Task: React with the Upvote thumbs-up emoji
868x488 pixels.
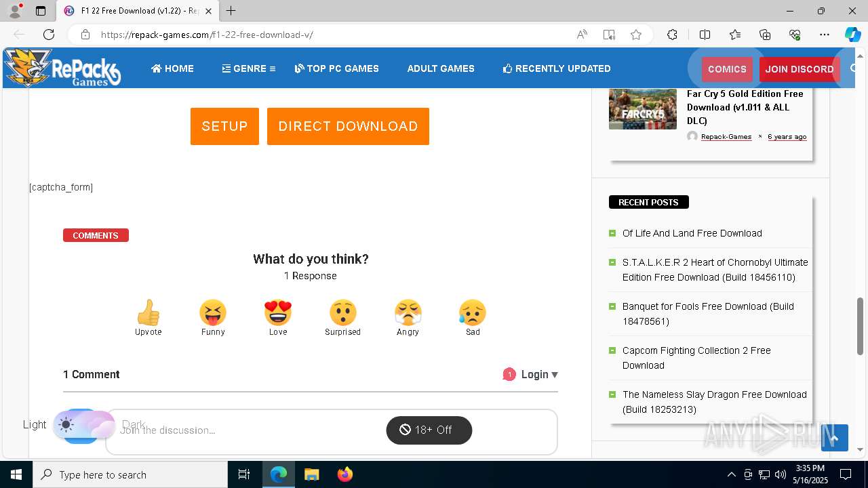Action: pos(148,312)
